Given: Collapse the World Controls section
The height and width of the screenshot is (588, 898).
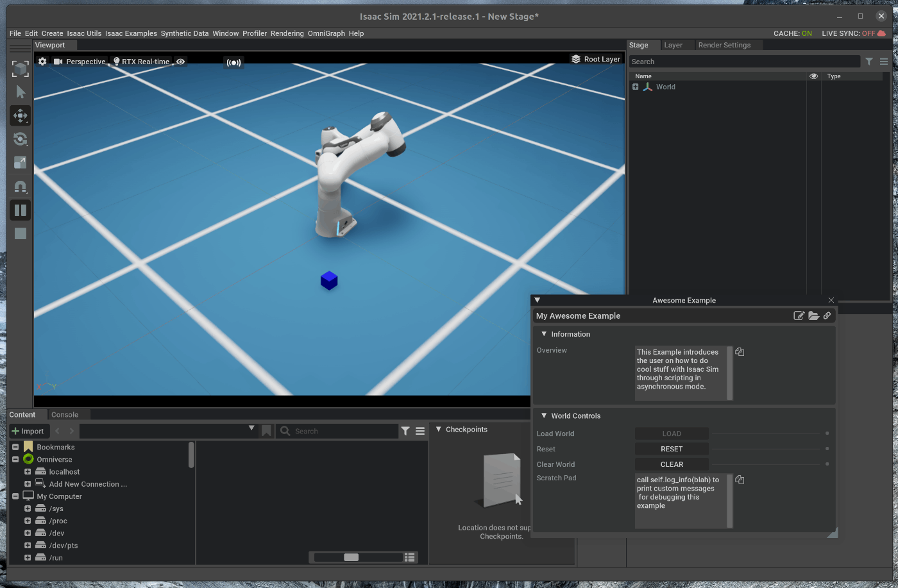Looking at the screenshot, I should [x=544, y=416].
